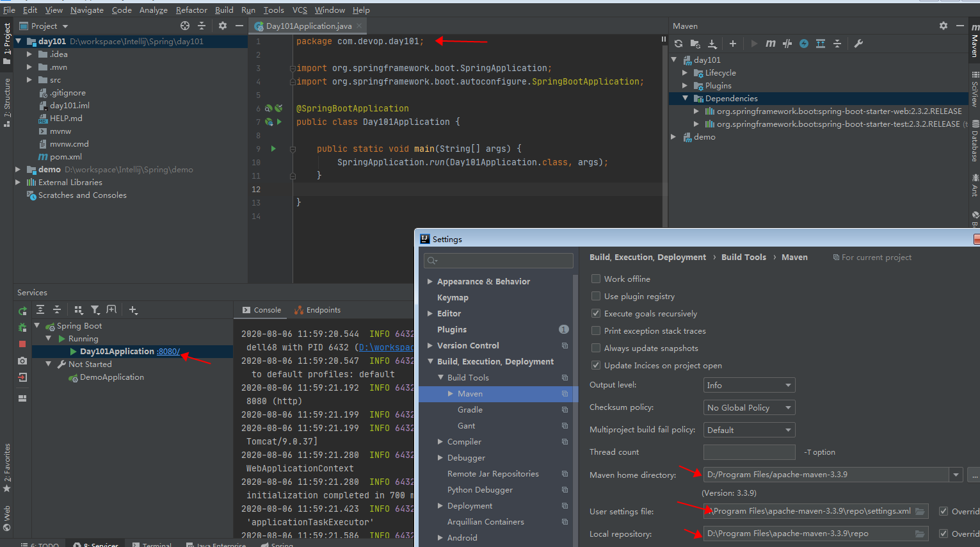Toggle Override for User settings file
This screenshot has width=980, height=547.
tap(944, 511)
